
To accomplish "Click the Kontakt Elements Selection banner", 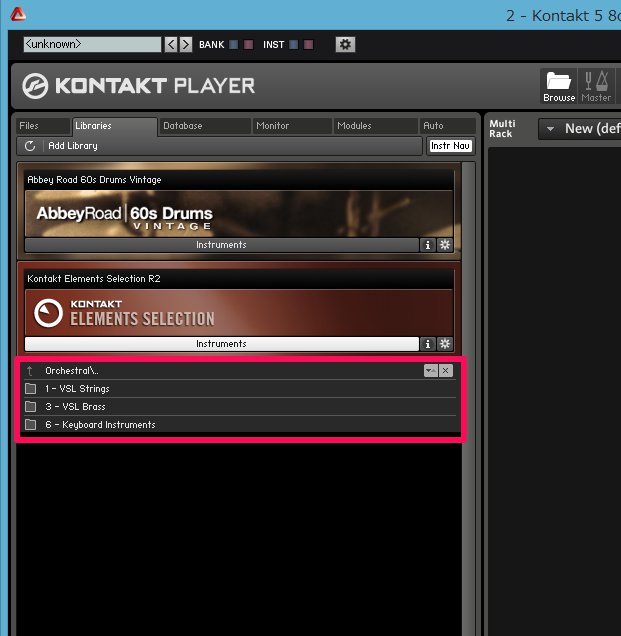I will point(239,313).
